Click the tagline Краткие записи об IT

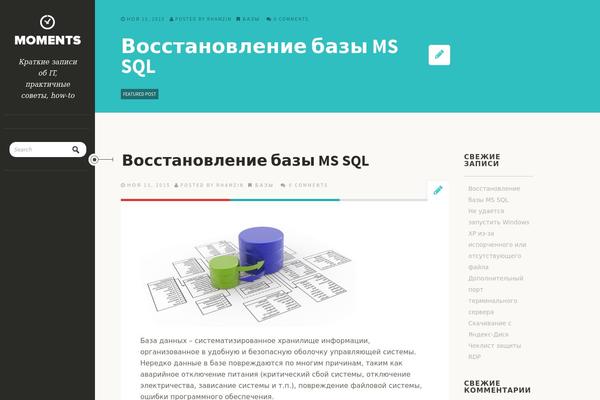48,78
